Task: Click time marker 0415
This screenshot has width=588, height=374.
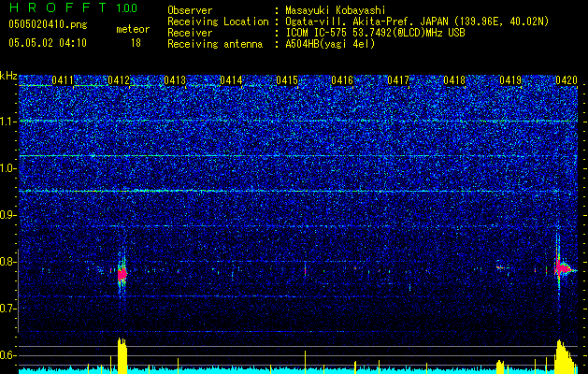Action: [x=287, y=80]
